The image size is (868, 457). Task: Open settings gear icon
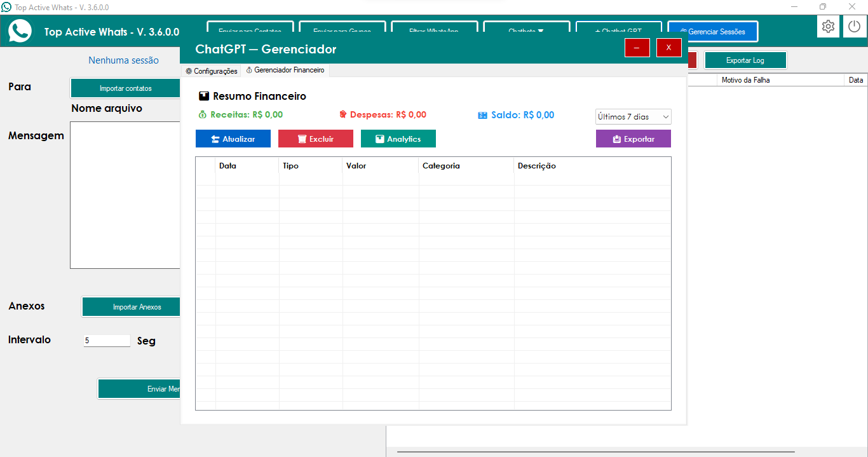(x=828, y=27)
